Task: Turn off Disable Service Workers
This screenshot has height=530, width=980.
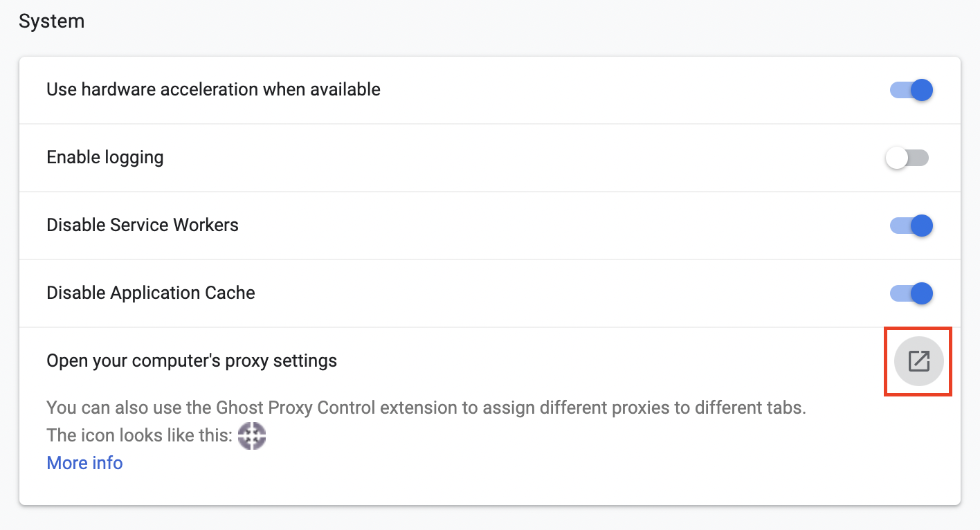Action: pos(911,226)
